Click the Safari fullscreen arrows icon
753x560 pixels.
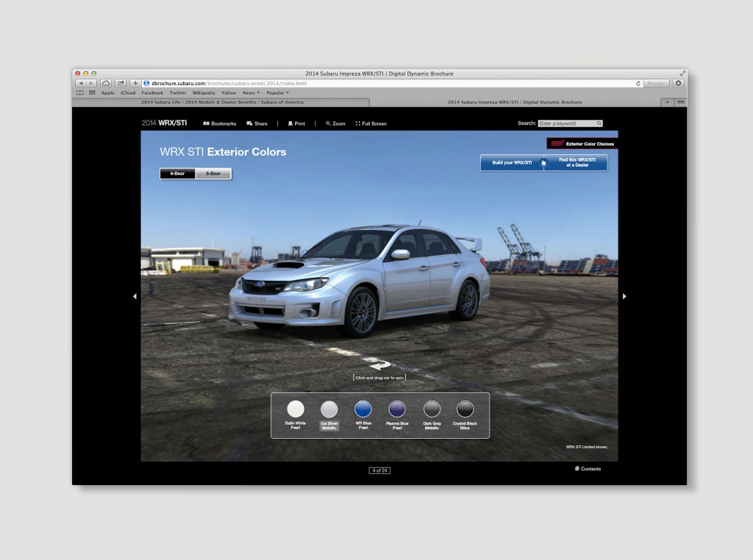coord(682,73)
